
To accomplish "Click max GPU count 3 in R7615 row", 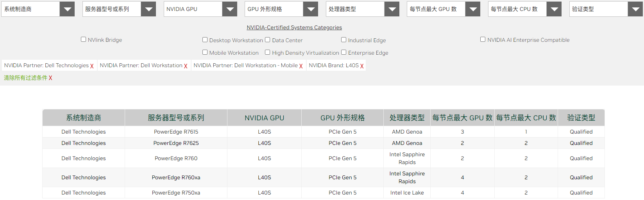I will pos(462,132).
